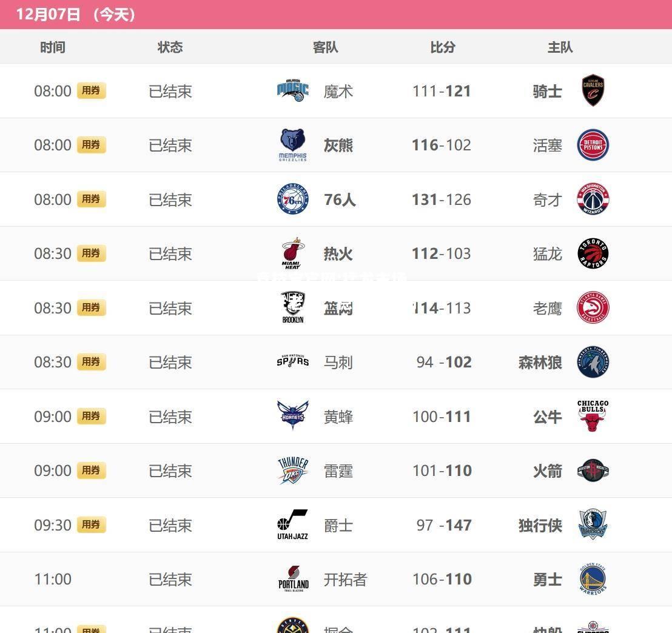Viewport: 672px width, 633px height.
Task: Click the Orlando Magic team logo
Action: tap(293, 90)
